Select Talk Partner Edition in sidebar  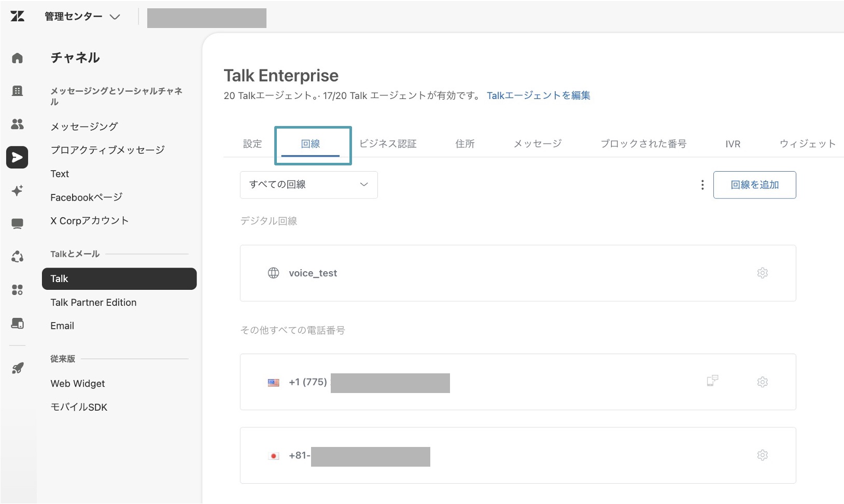[93, 302]
